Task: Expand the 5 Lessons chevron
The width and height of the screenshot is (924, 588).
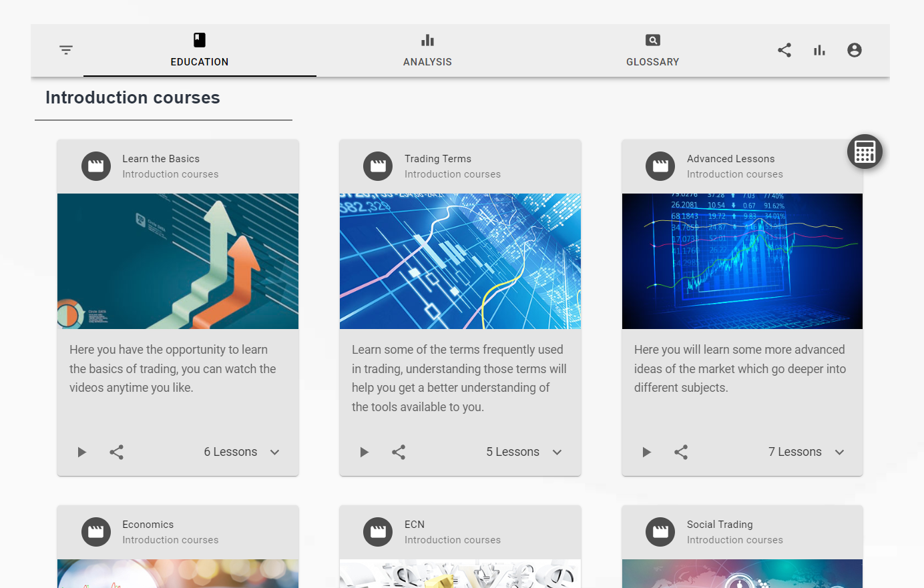Action: coord(557,452)
